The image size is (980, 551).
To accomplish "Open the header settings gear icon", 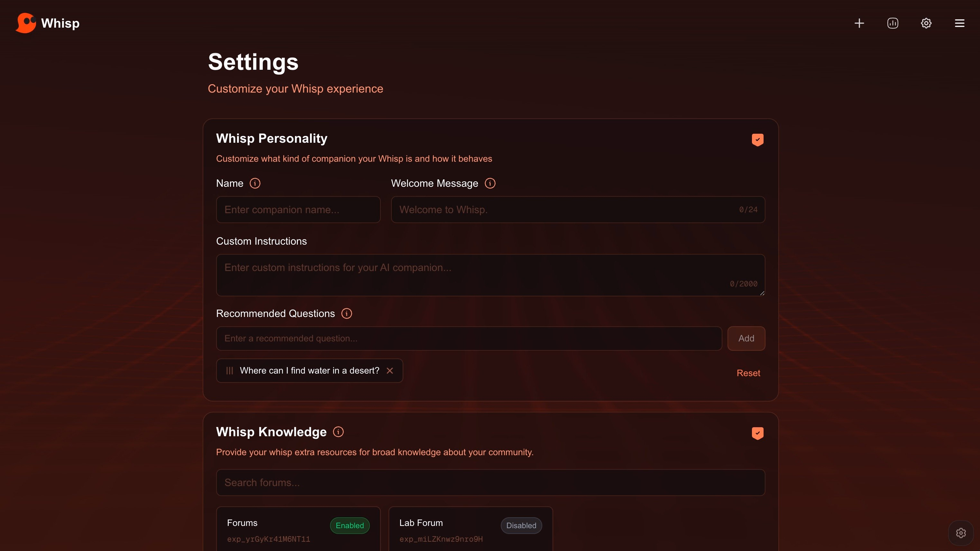I will pos(926,23).
